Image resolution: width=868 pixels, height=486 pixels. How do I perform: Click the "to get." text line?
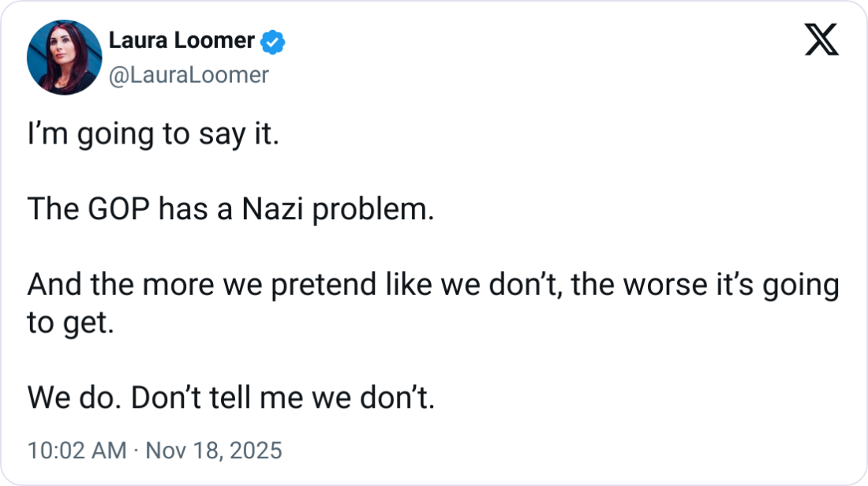pos(71,322)
